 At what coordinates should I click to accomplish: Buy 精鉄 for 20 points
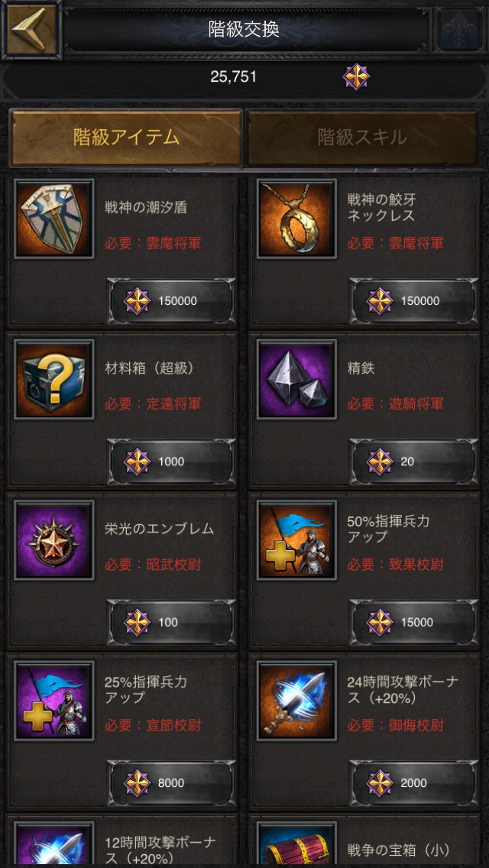(413, 462)
